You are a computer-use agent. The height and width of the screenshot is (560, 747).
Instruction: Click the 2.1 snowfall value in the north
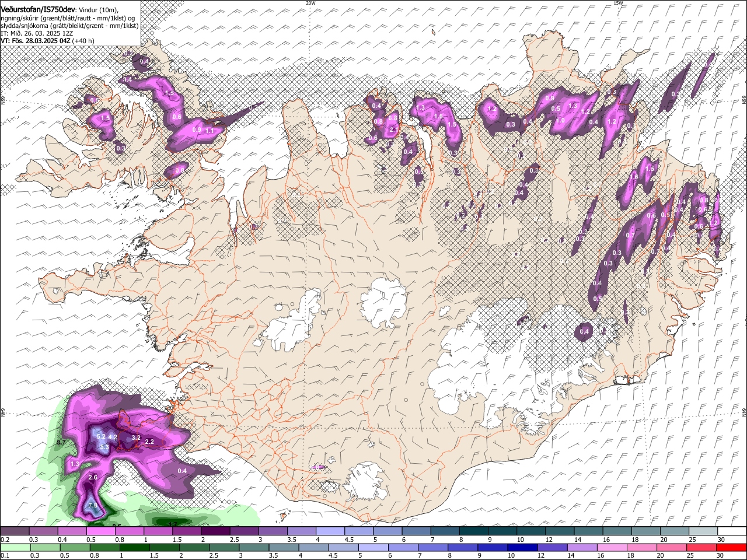tap(393, 129)
